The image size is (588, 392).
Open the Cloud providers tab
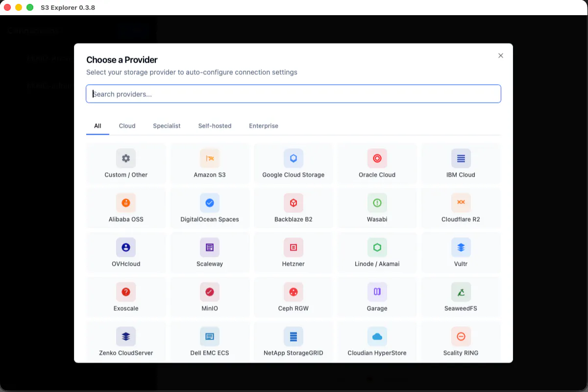point(127,126)
